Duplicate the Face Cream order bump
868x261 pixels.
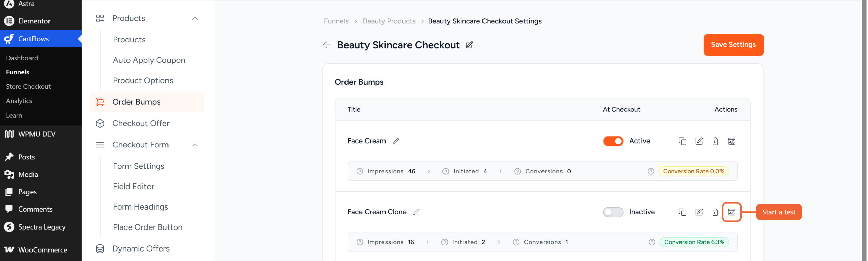click(683, 141)
